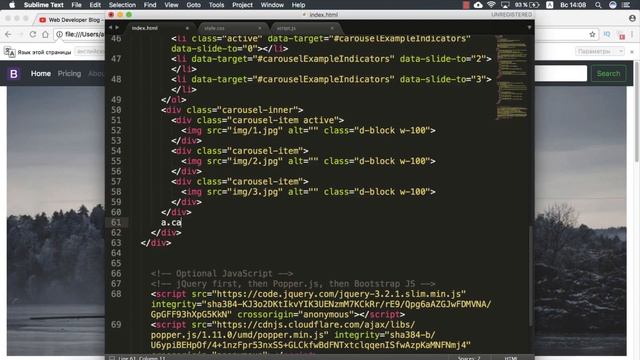The image size is (640, 360).
Task: Click line number 61 in the gutter
Action: coord(116,222)
